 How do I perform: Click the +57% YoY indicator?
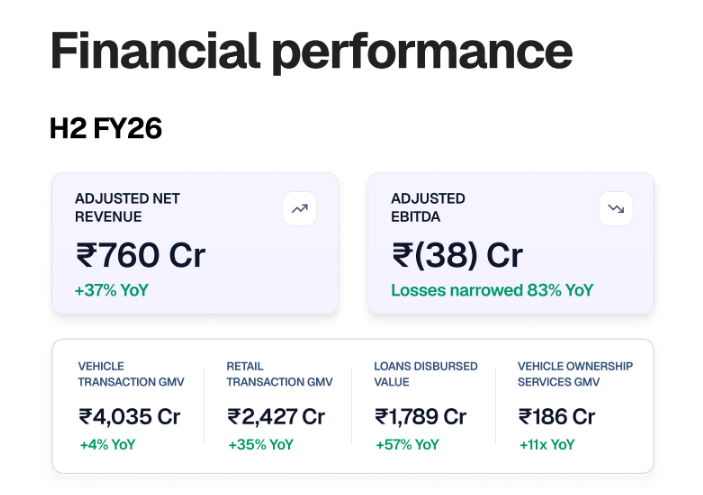point(407,445)
